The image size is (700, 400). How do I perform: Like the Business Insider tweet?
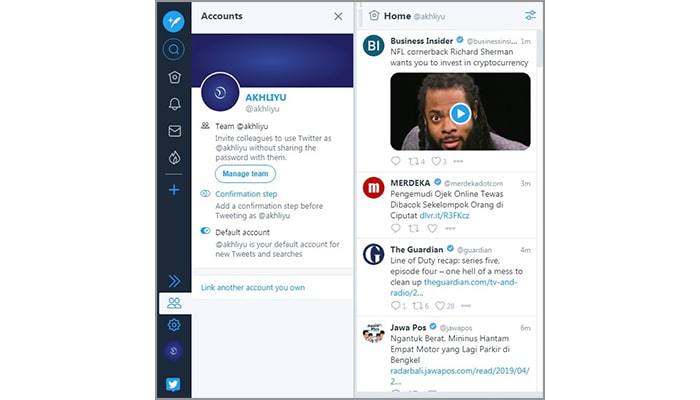point(436,161)
